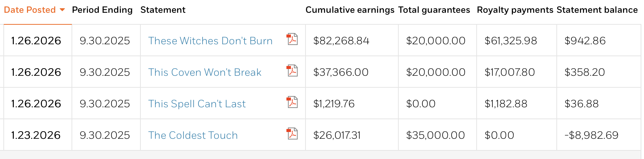The height and width of the screenshot is (159, 644).
Task: Select the $61,325.98 royalty payments cell
Action: 517,40
